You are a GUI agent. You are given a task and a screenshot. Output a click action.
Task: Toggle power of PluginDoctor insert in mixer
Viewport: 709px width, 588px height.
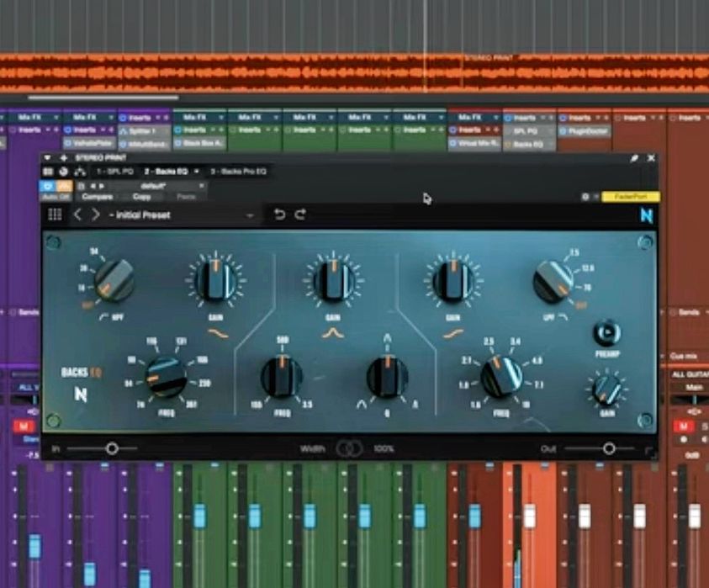coord(563,131)
